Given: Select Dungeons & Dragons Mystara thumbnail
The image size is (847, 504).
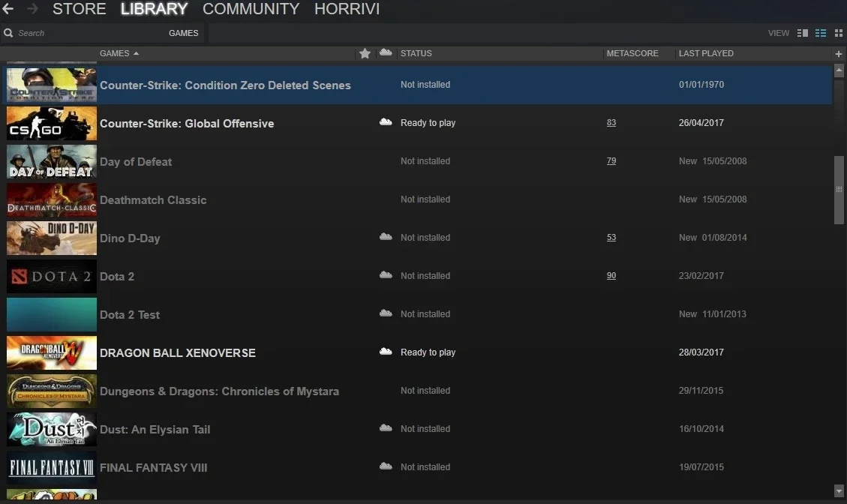Looking at the screenshot, I should tap(51, 391).
